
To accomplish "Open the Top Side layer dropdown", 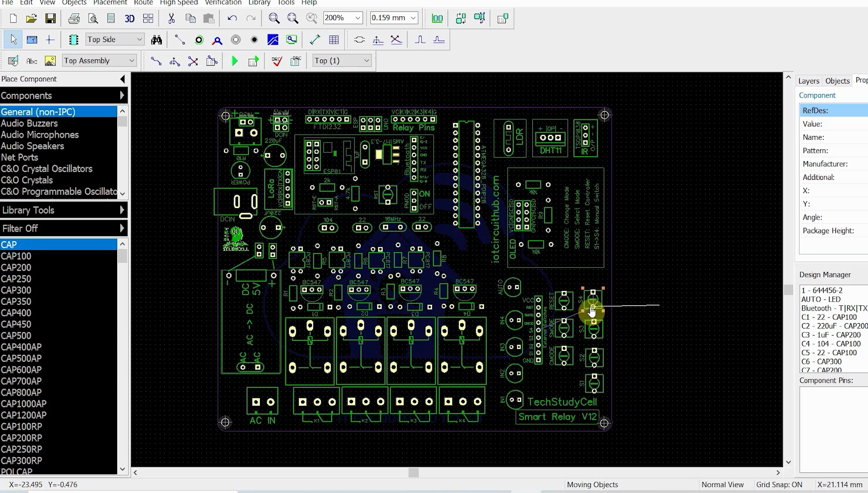I will (114, 39).
